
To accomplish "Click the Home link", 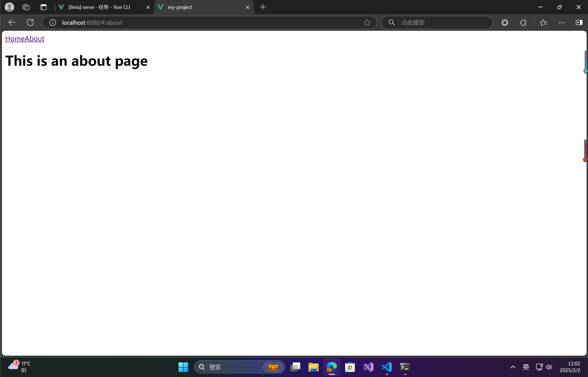I will [15, 39].
